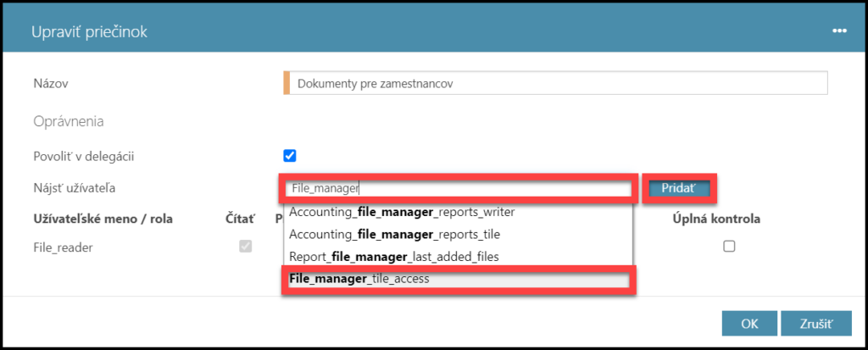Click the Užívateľské meno / rola header

(x=103, y=219)
